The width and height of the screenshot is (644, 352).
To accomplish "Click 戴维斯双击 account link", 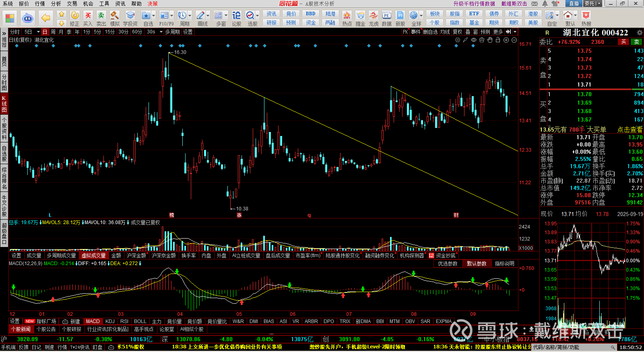I will pos(514,4).
